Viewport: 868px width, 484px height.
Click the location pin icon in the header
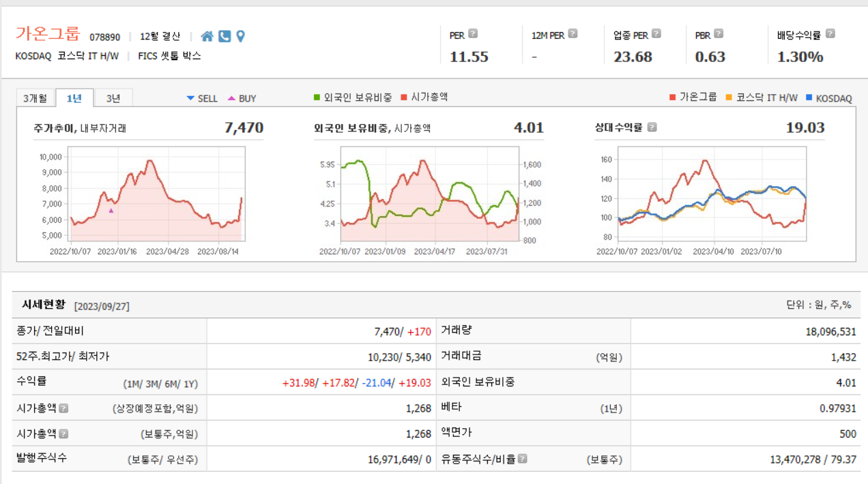(240, 36)
